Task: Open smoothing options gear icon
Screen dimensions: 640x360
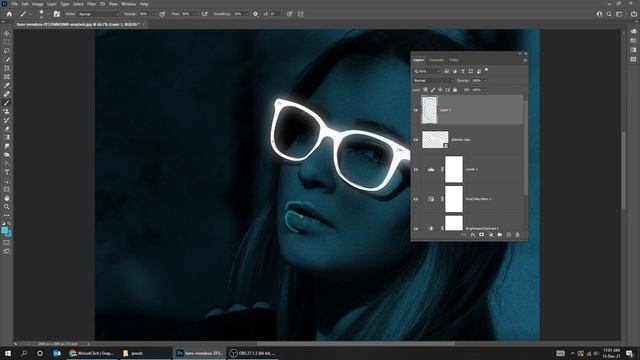Action: click(x=255, y=14)
